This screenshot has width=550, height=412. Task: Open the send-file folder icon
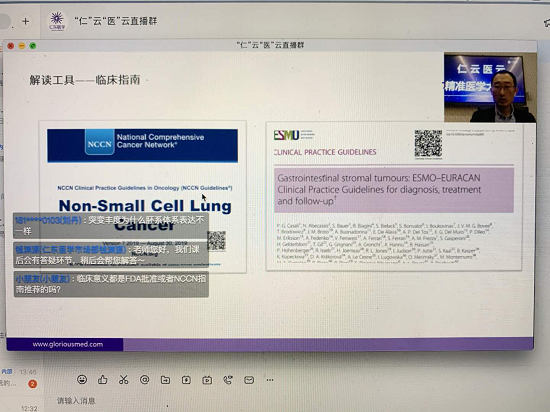tap(165, 380)
